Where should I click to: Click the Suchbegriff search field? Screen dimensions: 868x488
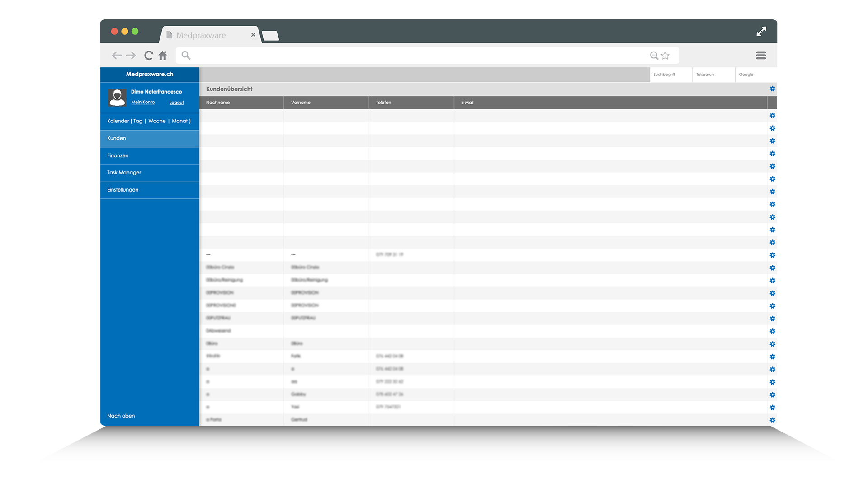[670, 74]
